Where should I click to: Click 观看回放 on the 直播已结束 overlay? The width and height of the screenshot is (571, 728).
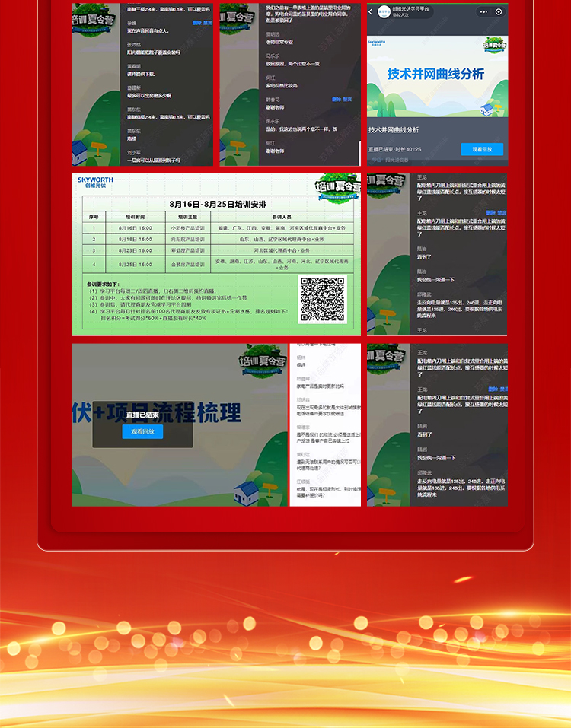pos(142,431)
